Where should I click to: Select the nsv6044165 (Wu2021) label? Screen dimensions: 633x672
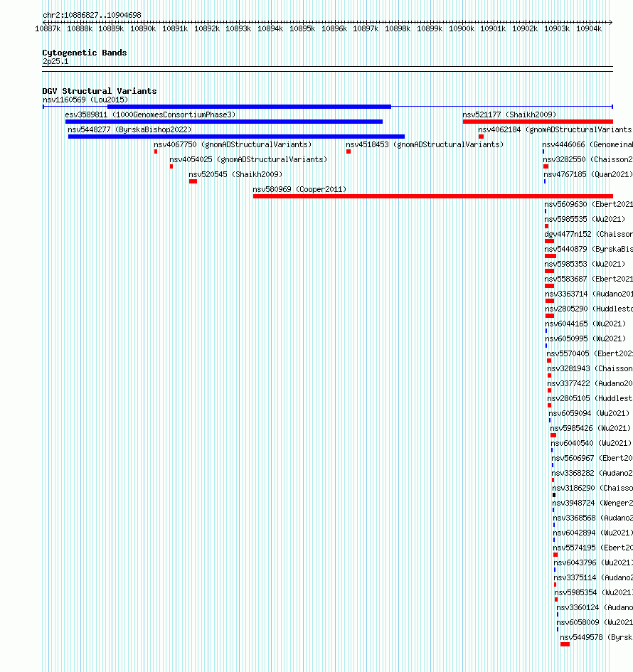(x=585, y=324)
